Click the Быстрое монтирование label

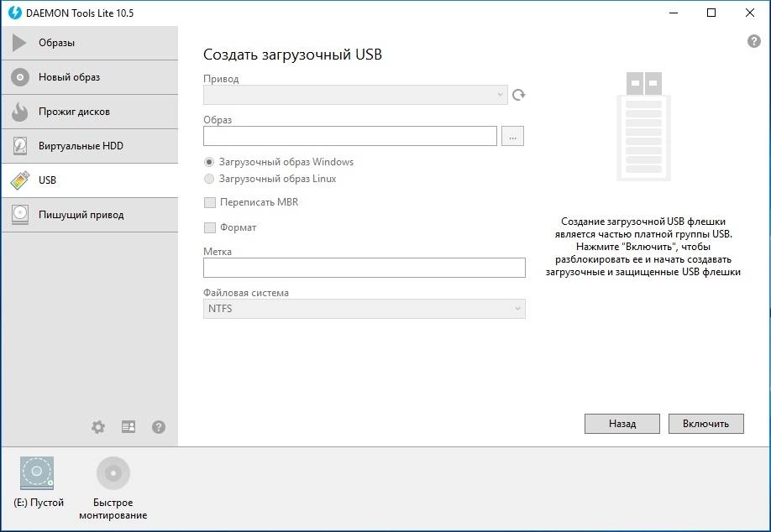(x=113, y=509)
